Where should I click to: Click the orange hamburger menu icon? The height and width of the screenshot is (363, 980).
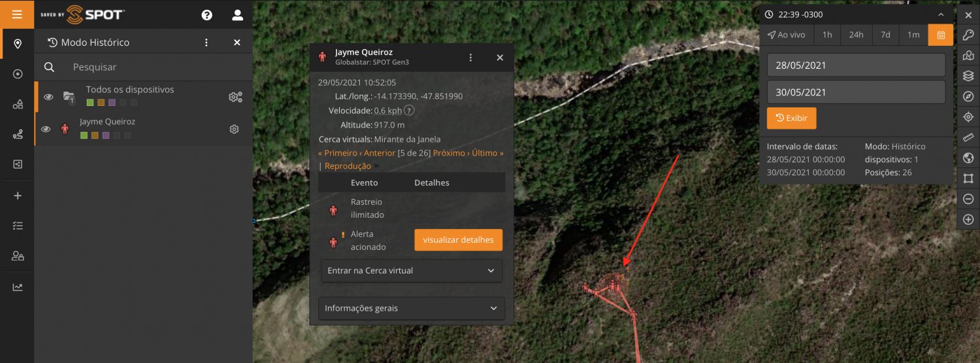coord(17,14)
